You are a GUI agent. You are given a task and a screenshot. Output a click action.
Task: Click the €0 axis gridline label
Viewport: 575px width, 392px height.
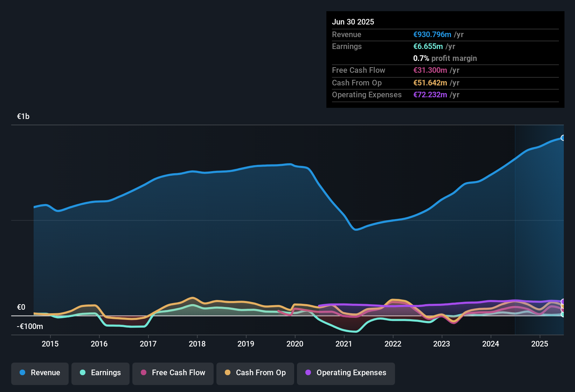(21, 307)
